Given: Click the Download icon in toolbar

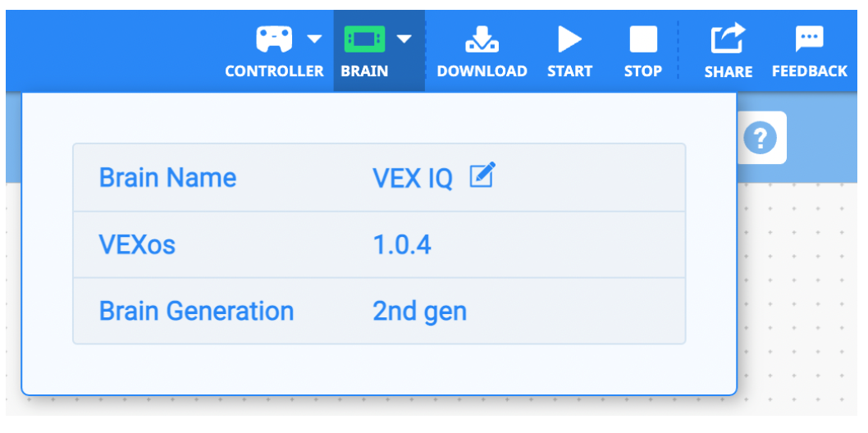Looking at the screenshot, I should pyautogui.click(x=482, y=39).
